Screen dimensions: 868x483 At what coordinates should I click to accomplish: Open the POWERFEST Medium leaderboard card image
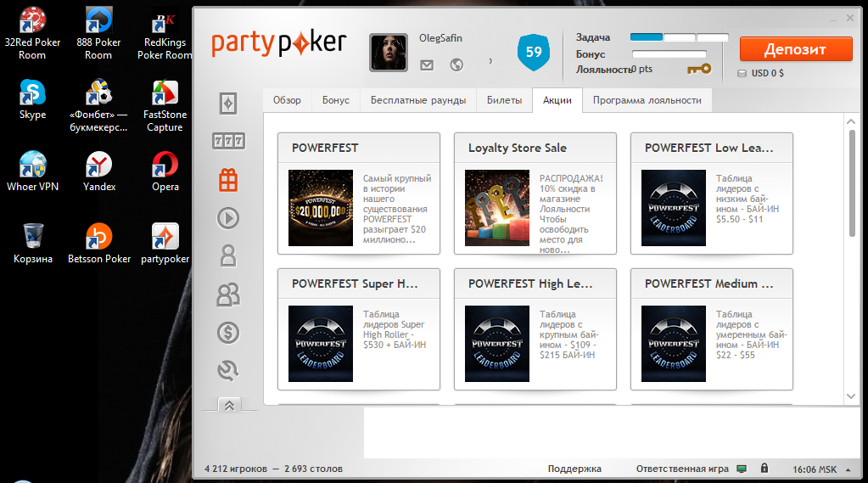click(674, 344)
